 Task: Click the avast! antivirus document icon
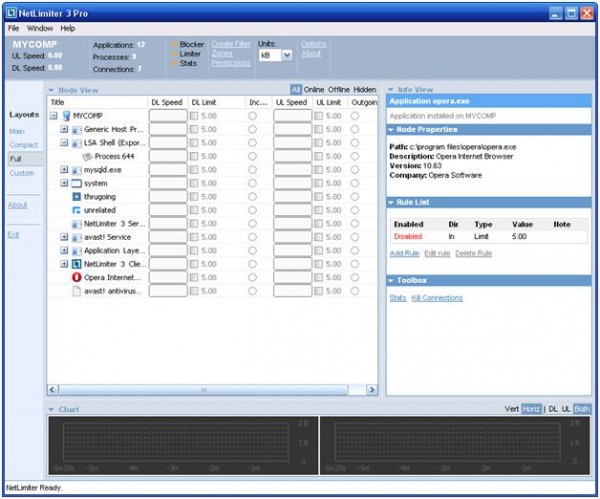(77, 291)
